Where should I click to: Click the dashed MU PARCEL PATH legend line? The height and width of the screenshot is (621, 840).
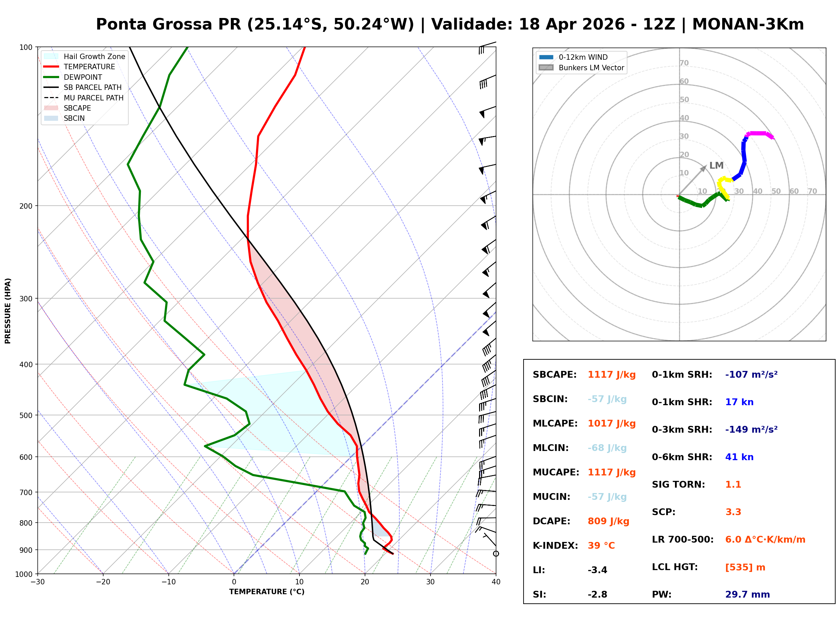tap(51, 98)
